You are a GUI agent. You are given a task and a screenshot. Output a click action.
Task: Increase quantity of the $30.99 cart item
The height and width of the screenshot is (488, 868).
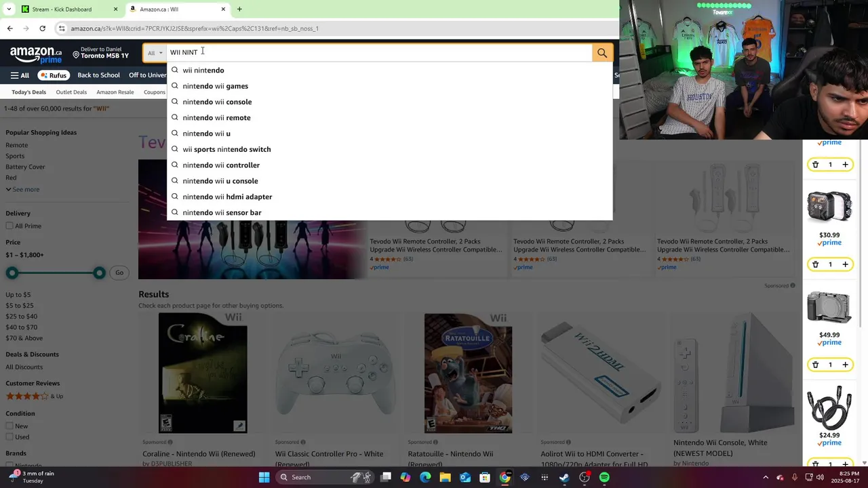pos(845,264)
